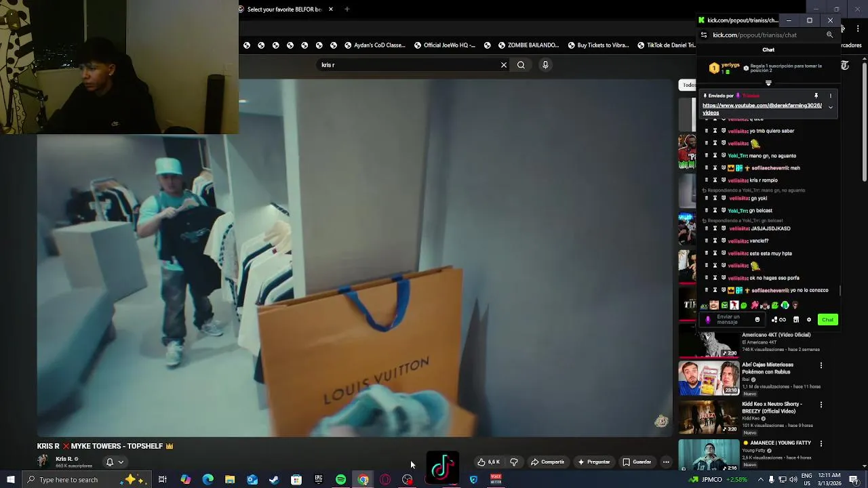Screen dimensions: 868x488
Task: Open the Kris R. channel name link
Action: [64, 459]
